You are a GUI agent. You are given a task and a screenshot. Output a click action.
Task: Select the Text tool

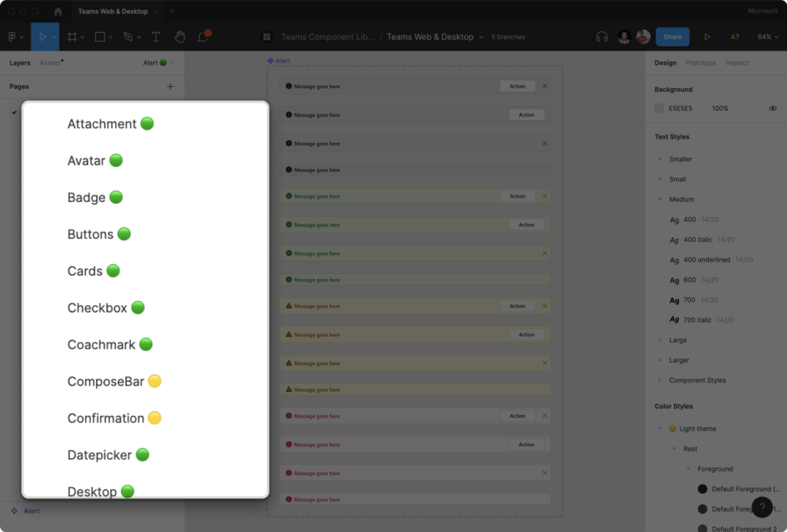[156, 36]
